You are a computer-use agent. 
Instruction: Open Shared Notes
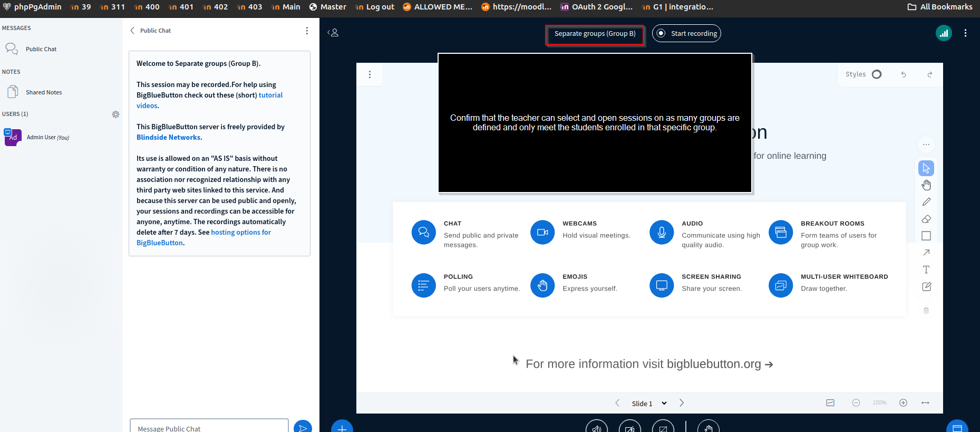(44, 92)
